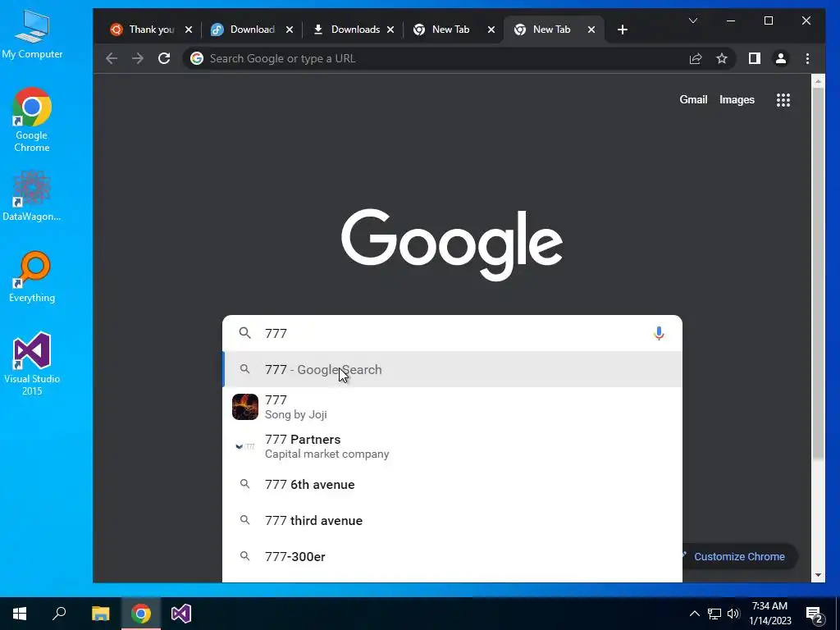Click the browser back arrow
The width and height of the screenshot is (840, 630).
112,58
